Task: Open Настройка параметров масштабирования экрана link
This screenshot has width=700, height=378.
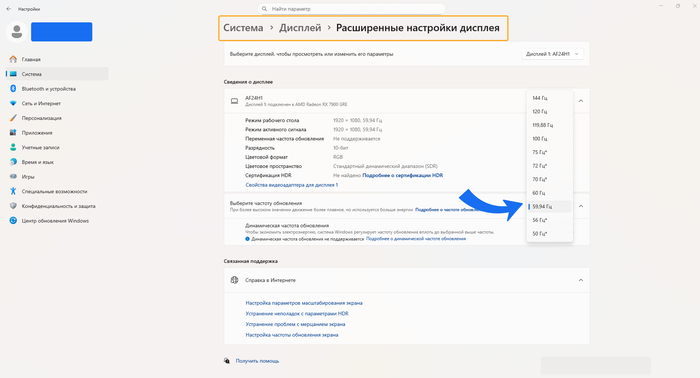Action: [304, 303]
